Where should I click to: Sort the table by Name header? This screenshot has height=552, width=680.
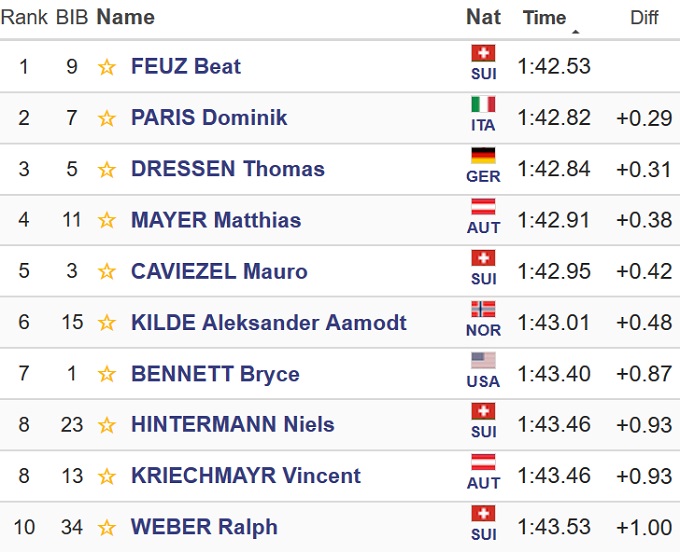click(x=125, y=17)
